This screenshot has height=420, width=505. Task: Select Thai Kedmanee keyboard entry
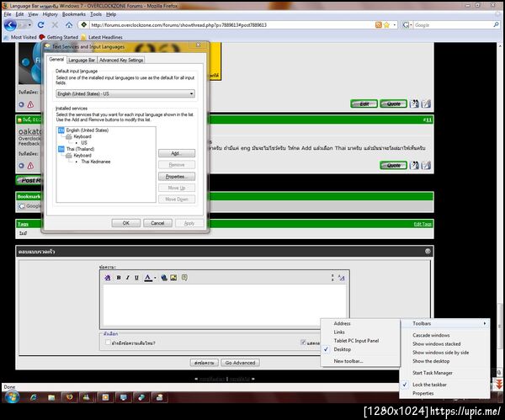pyautogui.click(x=96, y=162)
